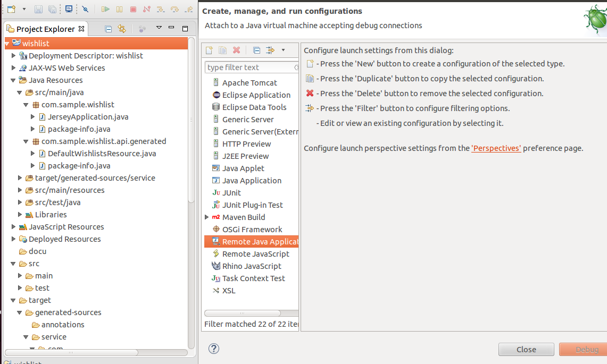Open dialog help question mark icon
Viewport: 607px width, 364px height.
[x=214, y=349]
